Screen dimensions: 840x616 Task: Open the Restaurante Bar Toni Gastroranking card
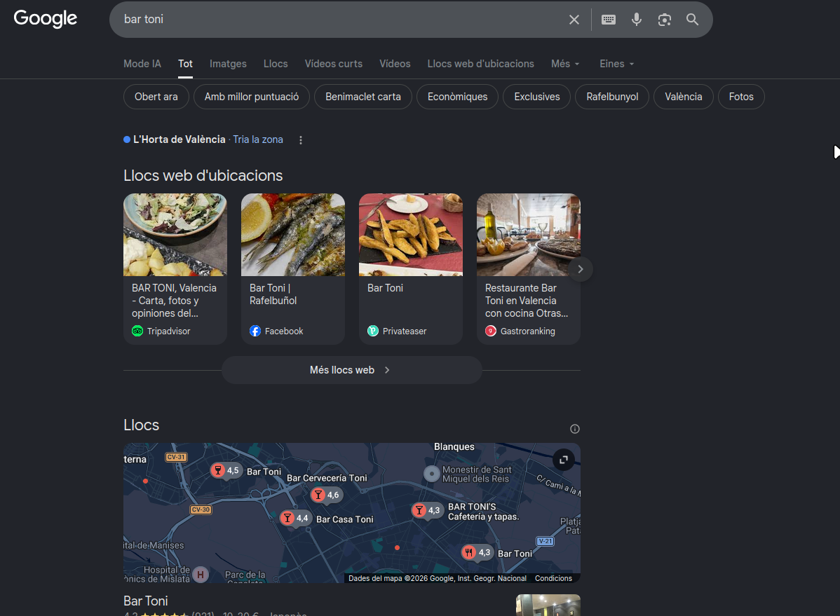coord(529,268)
